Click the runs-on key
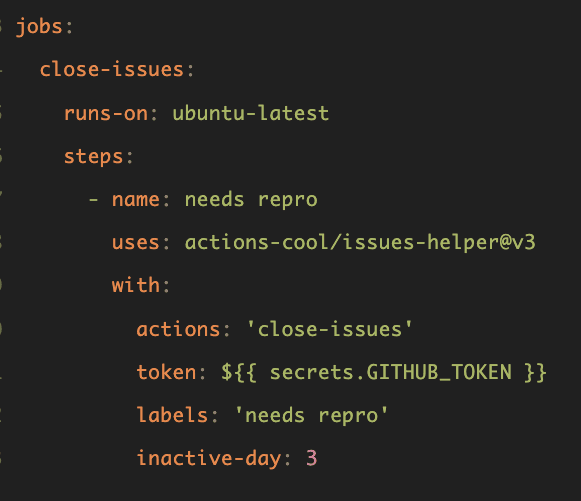The width and height of the screenshot is (581, 501). [x=106, y=113]
